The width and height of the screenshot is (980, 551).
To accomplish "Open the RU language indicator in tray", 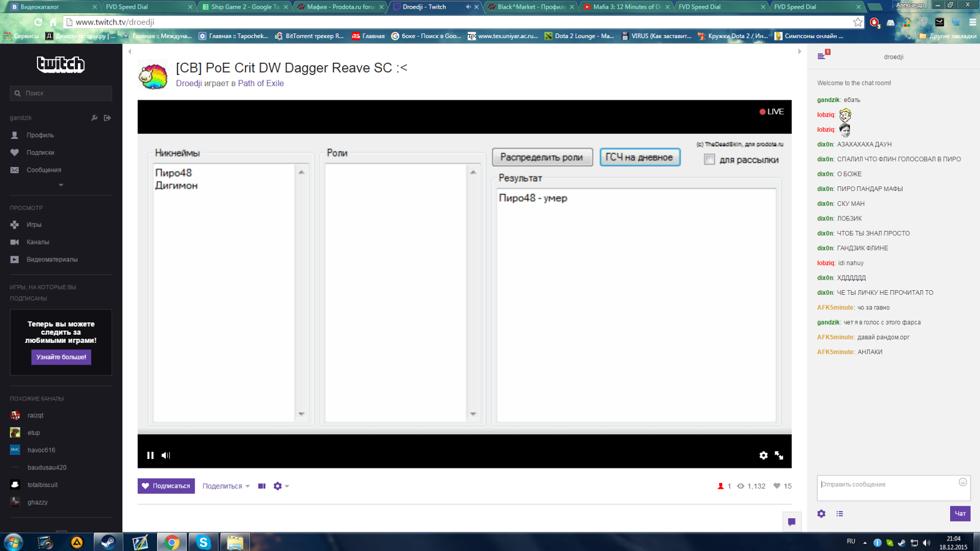I will [851, 542].
